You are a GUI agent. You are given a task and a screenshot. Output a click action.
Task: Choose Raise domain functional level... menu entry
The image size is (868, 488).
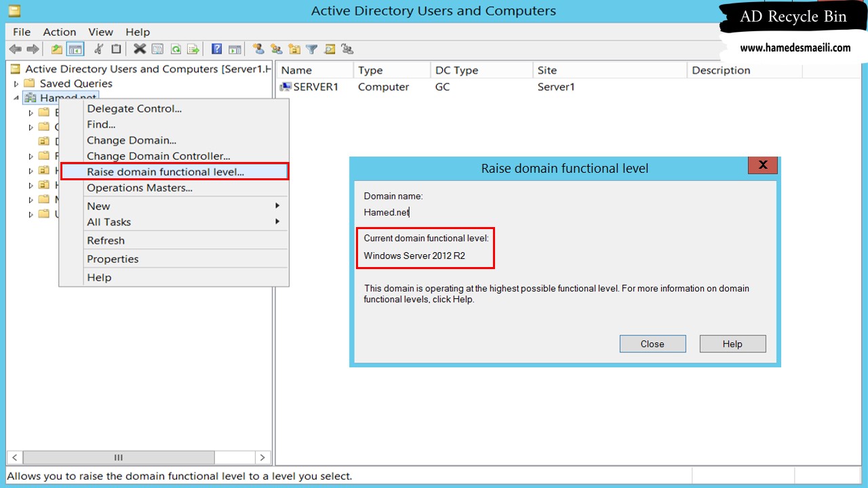pos(174,171)
